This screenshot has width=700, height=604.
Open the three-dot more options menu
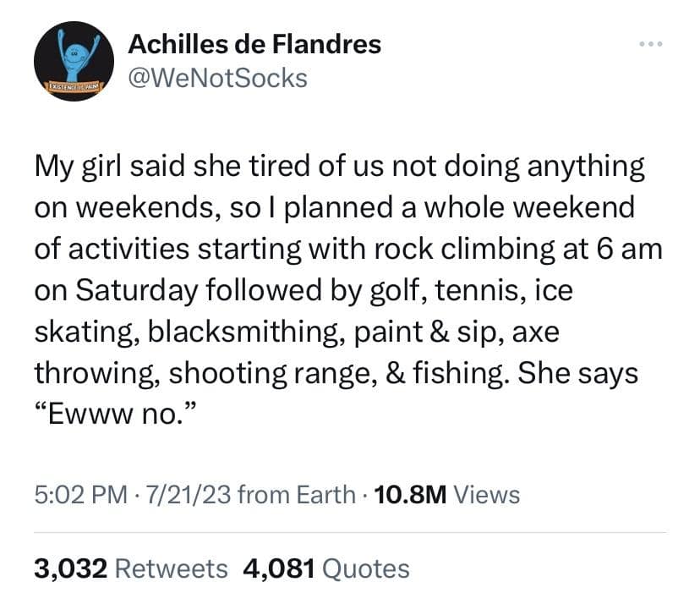tap(652, 43)
